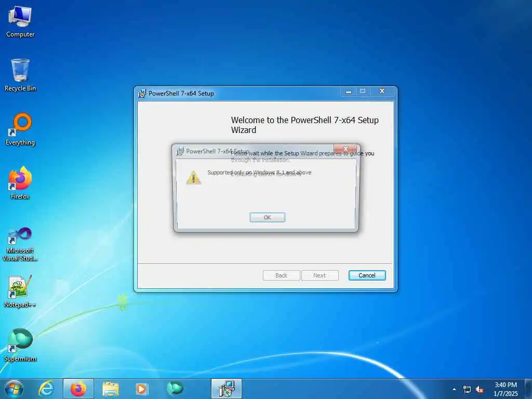Viewport: 532px width, 399px height.
Task: Open Supermium browser from the taskbar
Action: point(175,389)
